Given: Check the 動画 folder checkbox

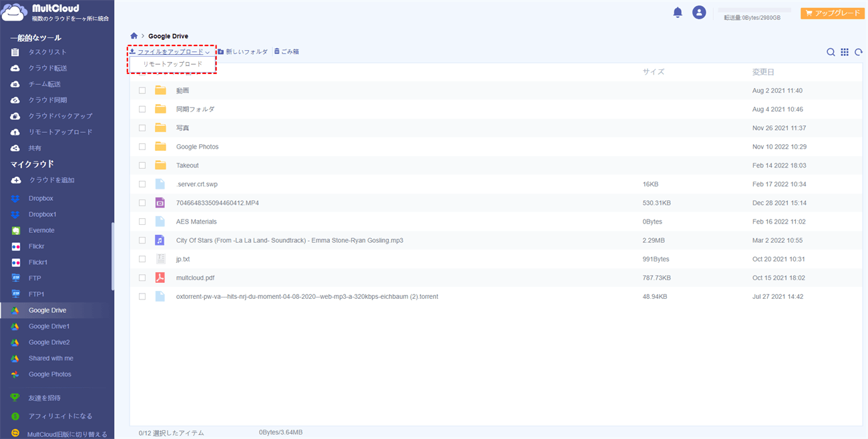Looking at the screenshot, I should pyautogui.click(x=142, y=90).
